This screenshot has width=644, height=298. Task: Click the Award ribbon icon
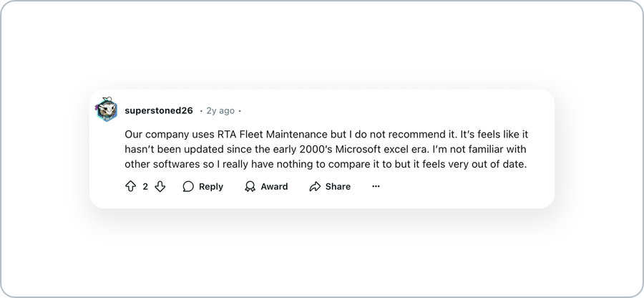(x=250, y=187)
